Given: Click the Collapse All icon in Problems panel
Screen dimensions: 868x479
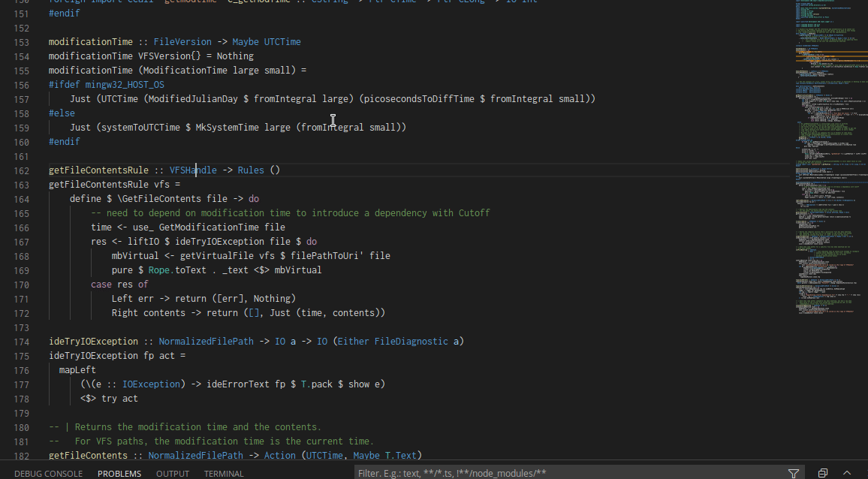Looking at the screenshot, I should coord(823,473).
